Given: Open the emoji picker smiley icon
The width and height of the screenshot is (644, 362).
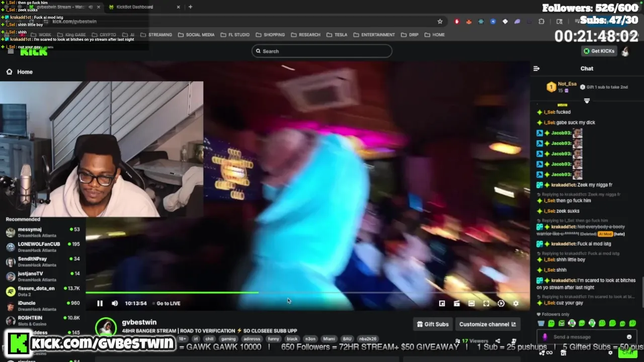Looking at the screenshot, I should [x=629, y=337].
